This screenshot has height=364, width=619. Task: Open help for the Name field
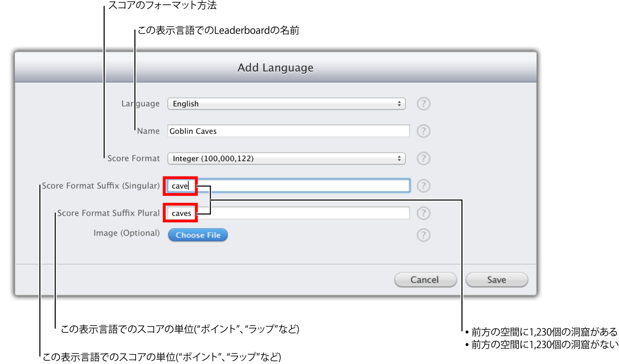(423, 131)
